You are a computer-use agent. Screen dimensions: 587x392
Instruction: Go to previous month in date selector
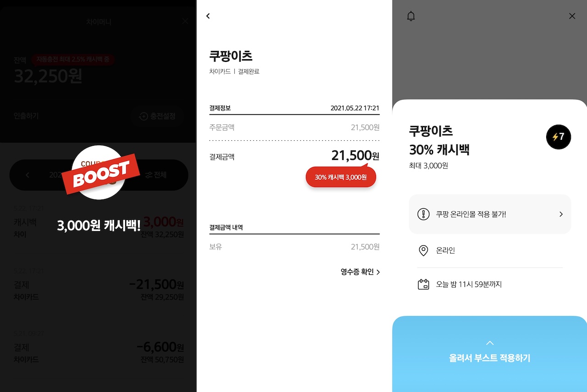point(28,175)
